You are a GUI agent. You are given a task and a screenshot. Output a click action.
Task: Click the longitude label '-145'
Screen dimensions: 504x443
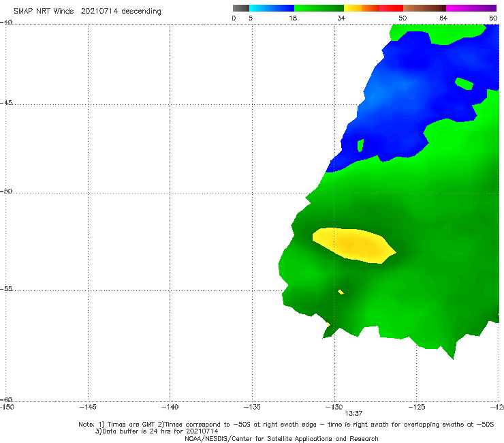point(88,407)
